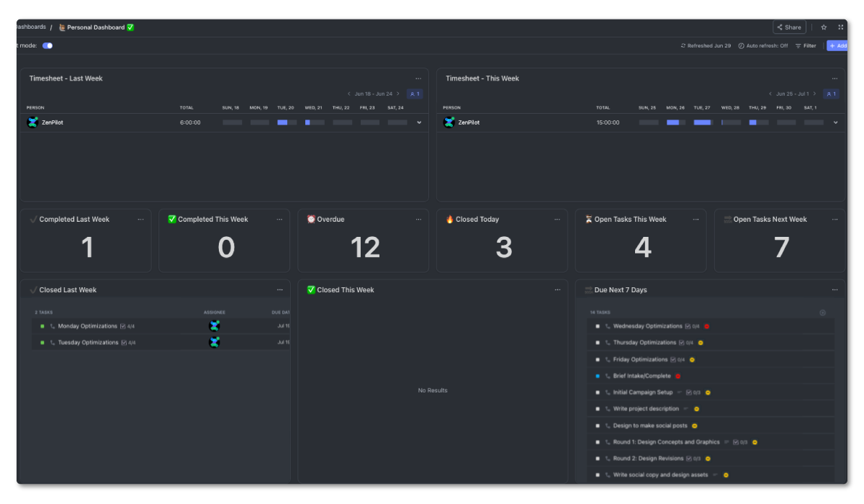Image resolution: width=864 pixels, height=504 pixels.
Task: Click the refresh icon beside Refreshed Jun 29
Action: coord(684,45)
